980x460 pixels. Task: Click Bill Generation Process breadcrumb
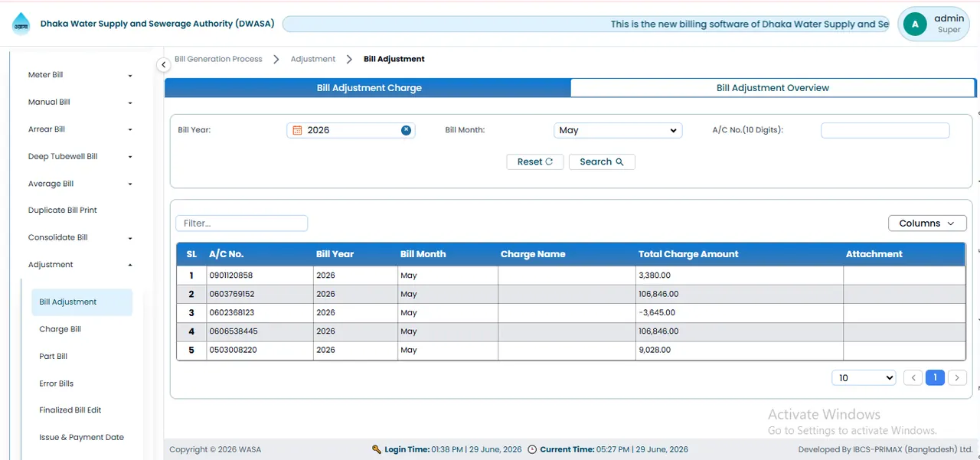coord(218,59)
